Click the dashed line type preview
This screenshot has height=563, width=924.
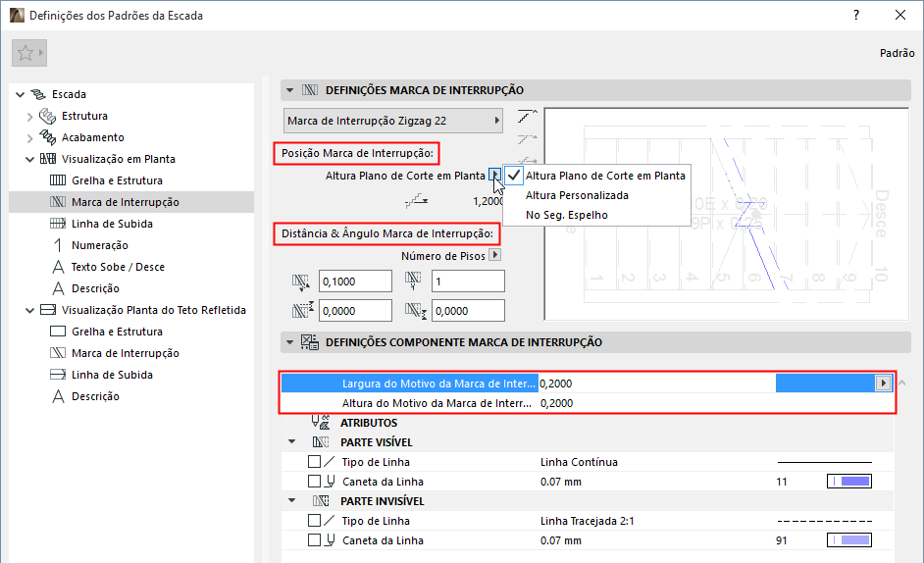point(824,521)
